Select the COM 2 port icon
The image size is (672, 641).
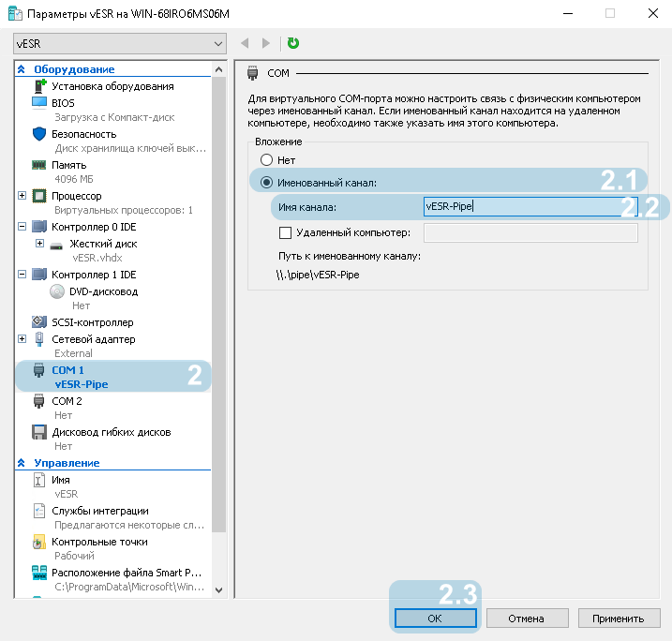pyautogui.click(x=39, y=401)
